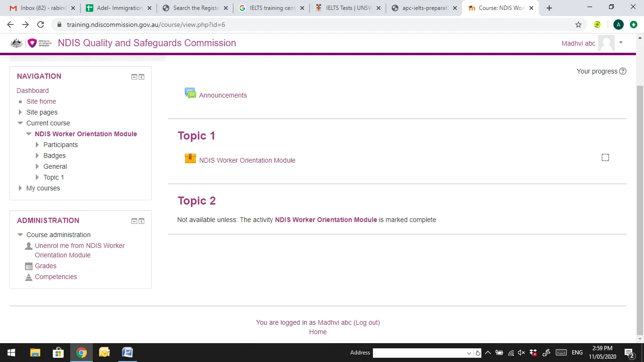644x362 pixels.
Task: Click the Madhvi abc header username
Action: pos(578,43)
